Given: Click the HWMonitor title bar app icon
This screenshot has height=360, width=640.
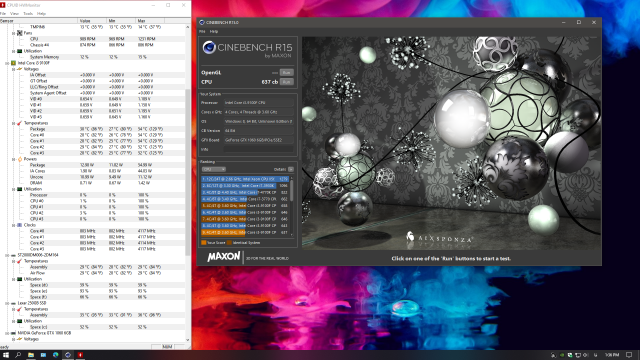Looking at the screenshot, I should (x=3, y=5).
